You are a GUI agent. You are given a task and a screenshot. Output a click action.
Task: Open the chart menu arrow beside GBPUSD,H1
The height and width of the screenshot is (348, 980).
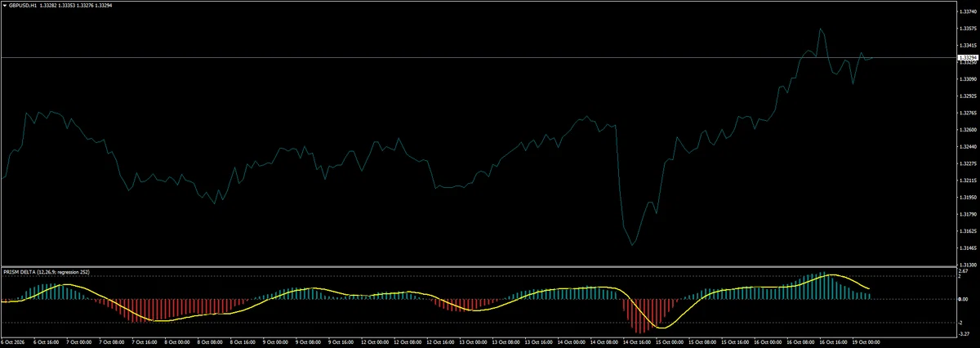[x=4, y=4]
